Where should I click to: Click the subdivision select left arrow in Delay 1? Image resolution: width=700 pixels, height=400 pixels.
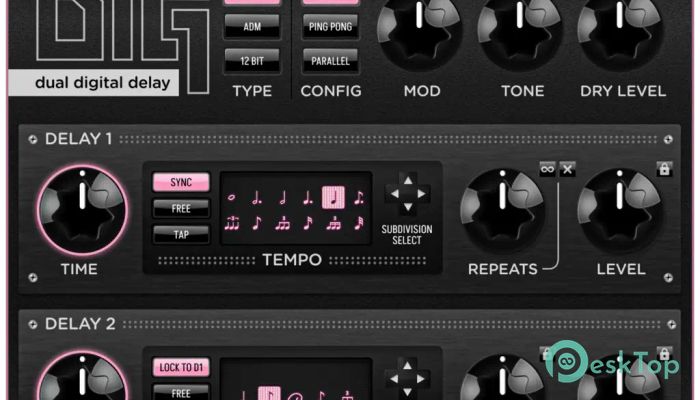(395, 194)
